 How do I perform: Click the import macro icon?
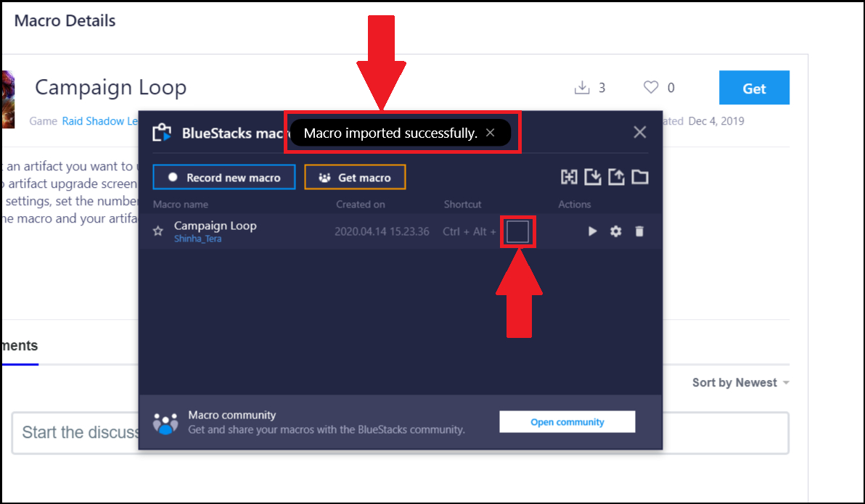592,177
